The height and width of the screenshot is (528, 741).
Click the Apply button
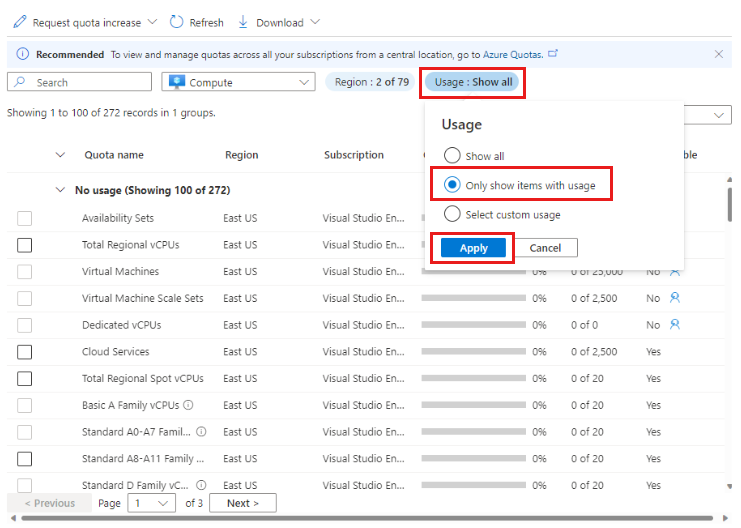pos(473,248)
